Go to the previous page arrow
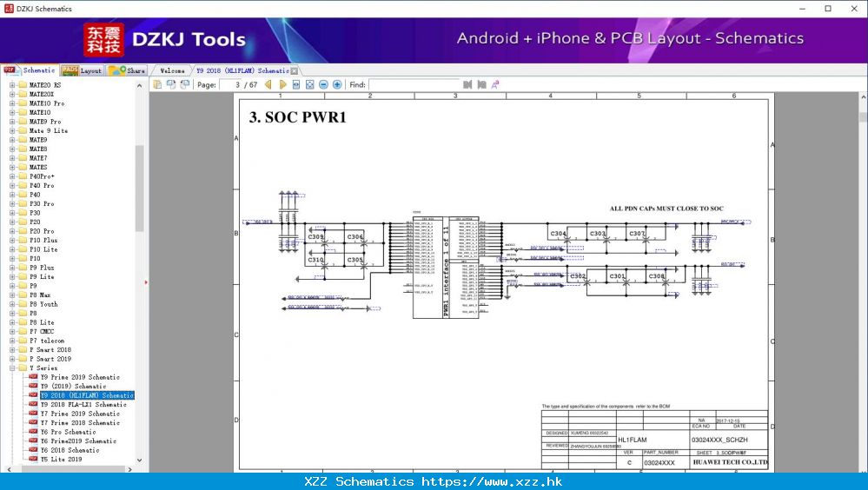This screenshot has height=490, width=868. pyautogui.click(x=268, y=85)
